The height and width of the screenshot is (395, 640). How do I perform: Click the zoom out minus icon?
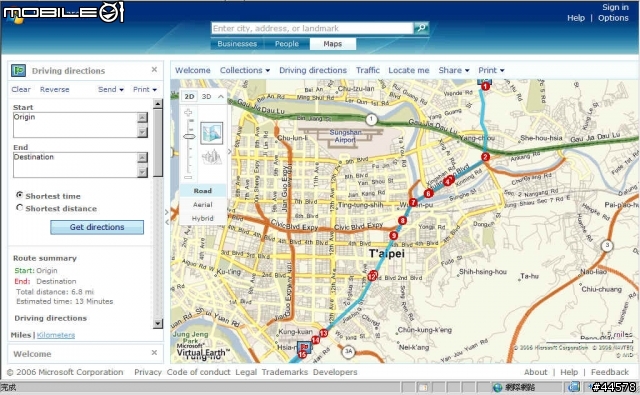pos(188,178)
